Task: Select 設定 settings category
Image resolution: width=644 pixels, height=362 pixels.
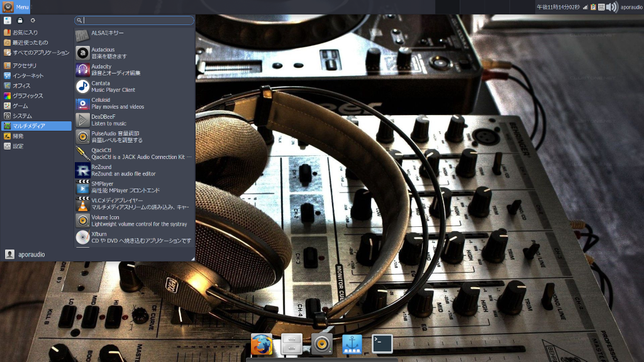Action: [x=36, y=146]
